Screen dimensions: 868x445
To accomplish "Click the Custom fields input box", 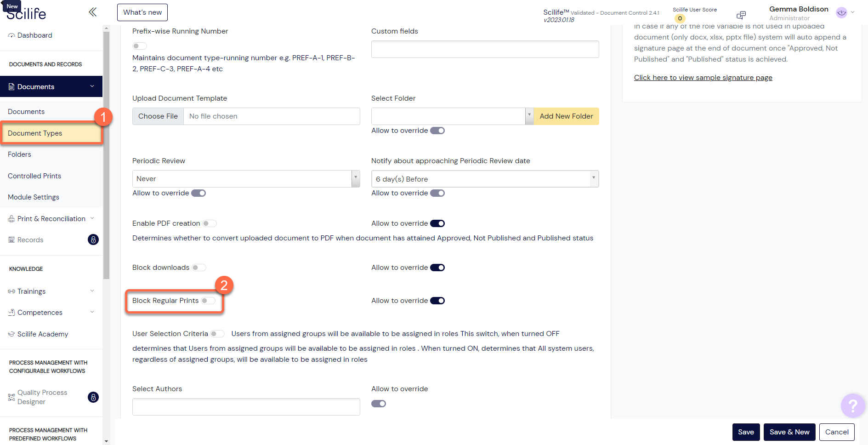I will pos(484,49).
